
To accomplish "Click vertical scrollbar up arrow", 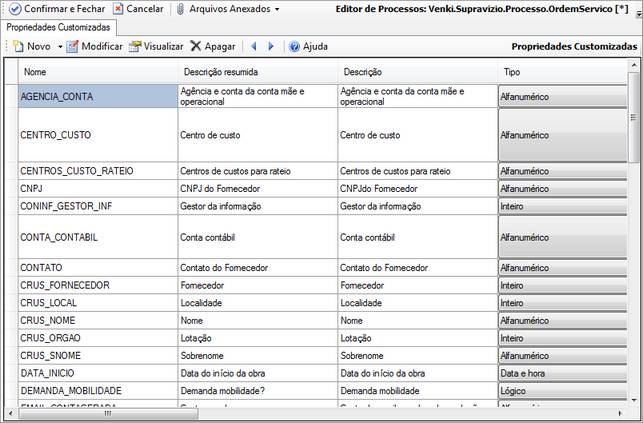I will tap(633, 65).
